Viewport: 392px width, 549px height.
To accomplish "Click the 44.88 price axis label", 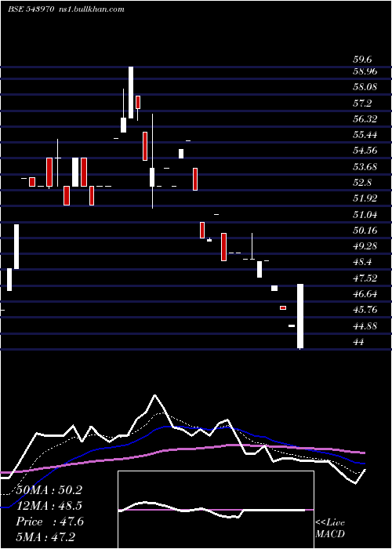I will pos(365,325).
